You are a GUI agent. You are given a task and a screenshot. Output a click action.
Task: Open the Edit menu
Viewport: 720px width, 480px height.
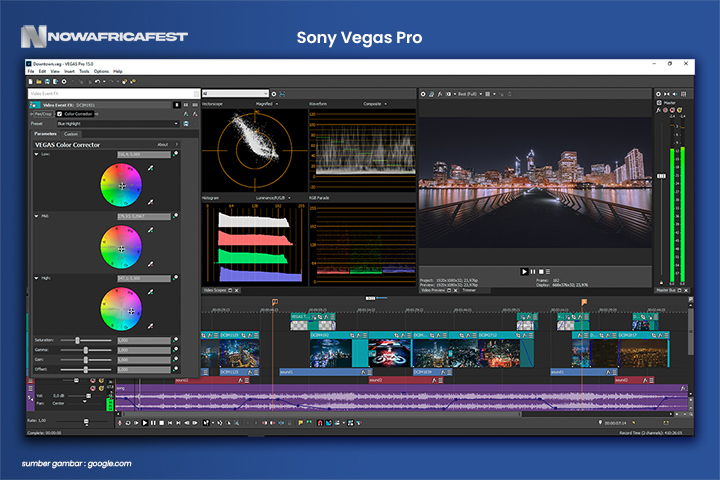pyautogui.click(x=42, y=71)
